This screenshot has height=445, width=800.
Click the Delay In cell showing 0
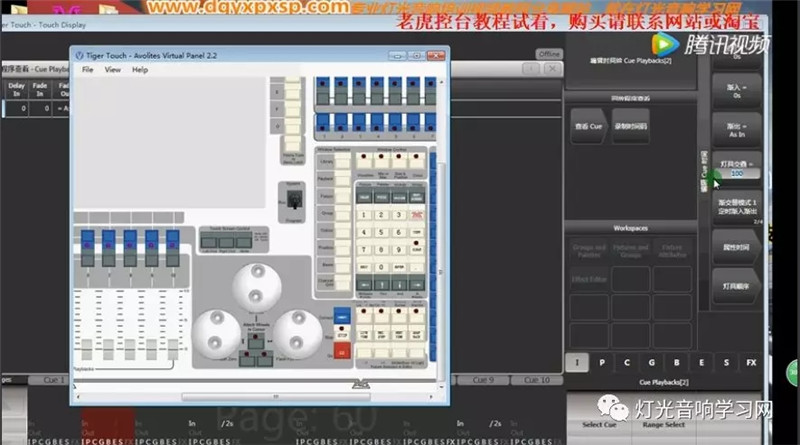tap(16, 108)
